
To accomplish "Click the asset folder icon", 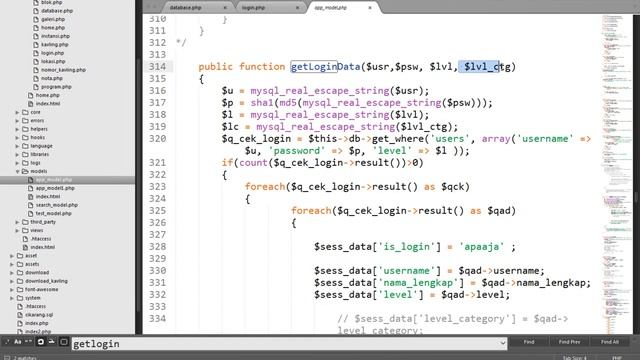I will tap(20, 256).
